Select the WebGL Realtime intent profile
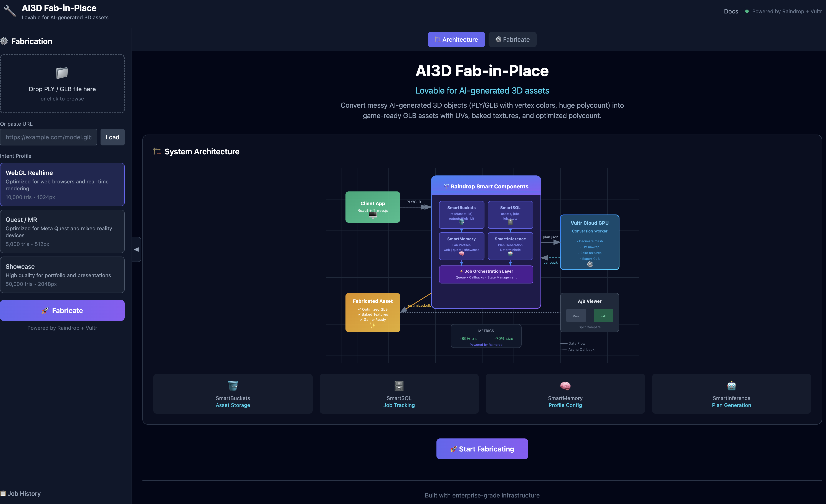 pyautogui.click(x=62, y=184)
